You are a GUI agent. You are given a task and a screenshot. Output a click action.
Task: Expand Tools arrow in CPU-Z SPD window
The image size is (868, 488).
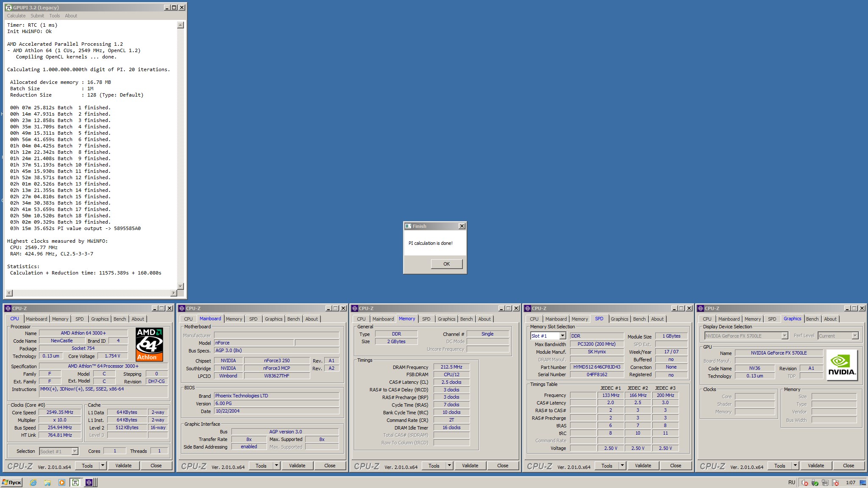pos(622,466)
